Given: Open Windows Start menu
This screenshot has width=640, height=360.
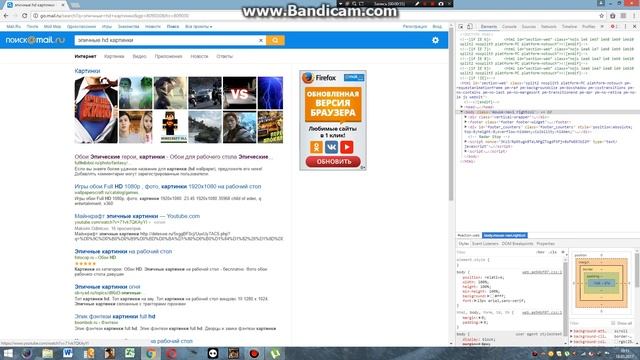Looking at the screenshot, I should pyautogui.click(x=8, y=353).
